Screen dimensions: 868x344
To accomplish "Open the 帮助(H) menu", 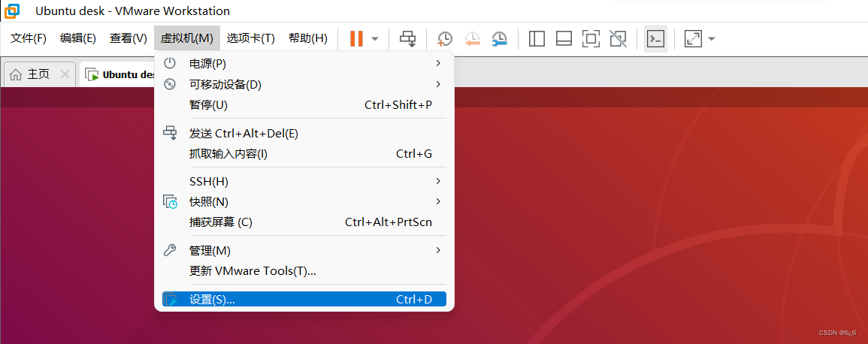I will tap(308, 38).
